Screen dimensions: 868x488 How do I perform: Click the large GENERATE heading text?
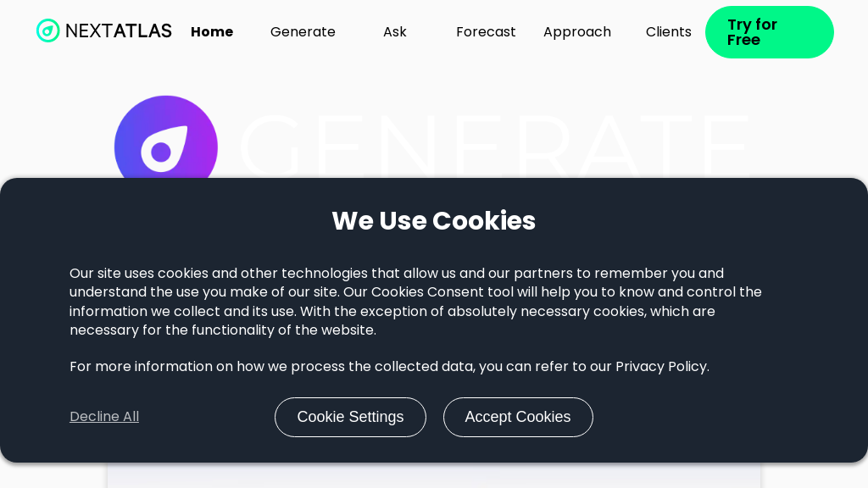click(x=493, y=144)
